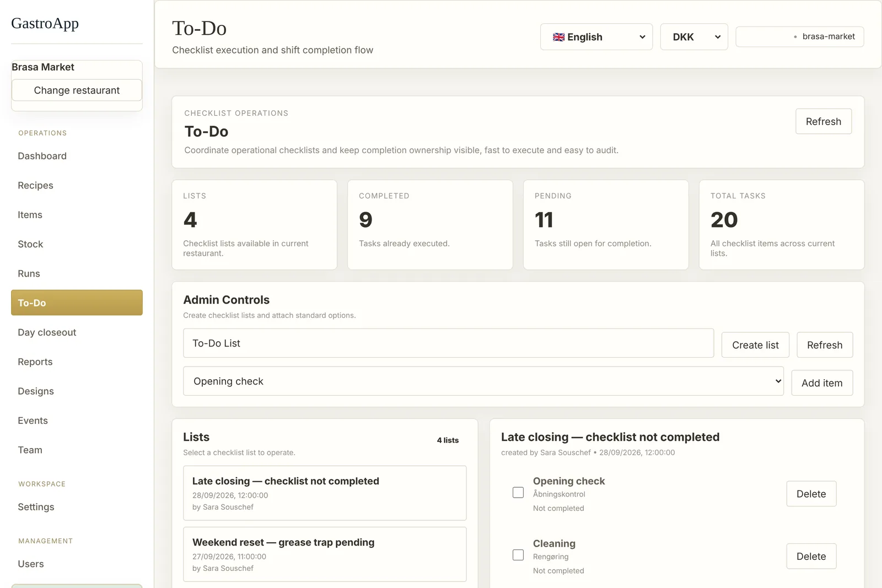
Task: Open the English language dropdown
Action: pyautogui.click(x=596, y=37)
